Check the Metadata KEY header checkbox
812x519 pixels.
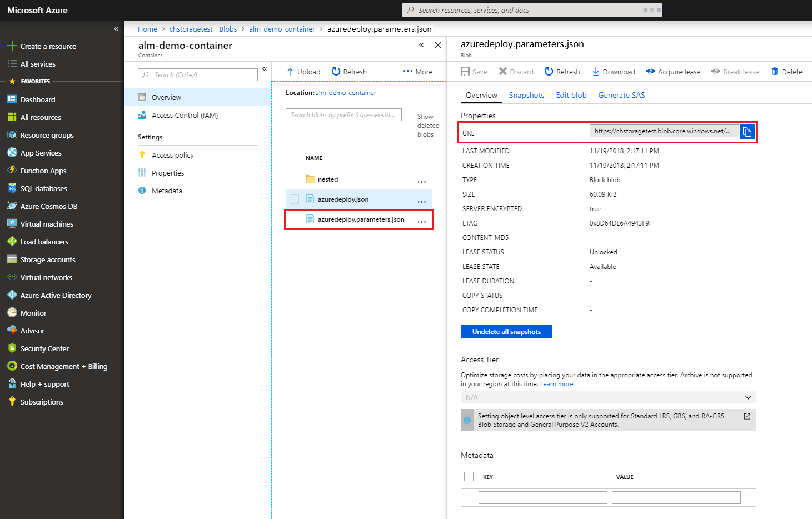tap(469, 477)
